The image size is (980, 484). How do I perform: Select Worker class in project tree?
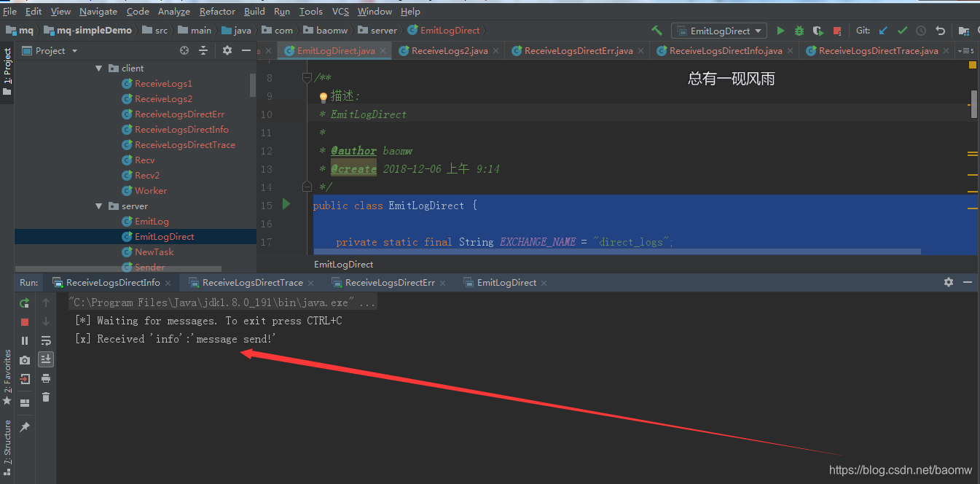click(x=151, y=191)
